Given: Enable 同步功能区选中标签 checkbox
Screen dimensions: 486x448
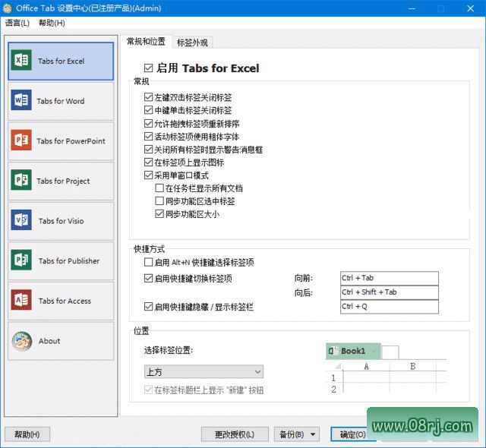Looking at the screenshot, I should [x=159, y=201].
